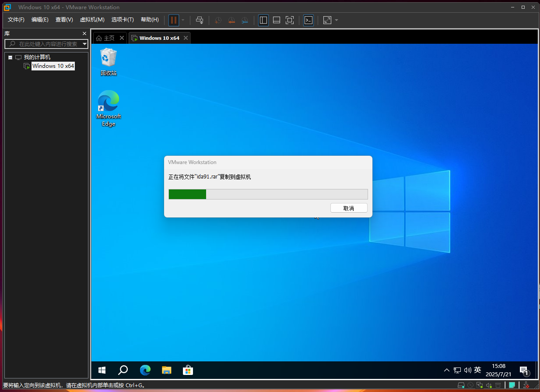540x392 pixels.
Task: Enter full screen mode via toolbar icon
Action: [x=290, y=20]
